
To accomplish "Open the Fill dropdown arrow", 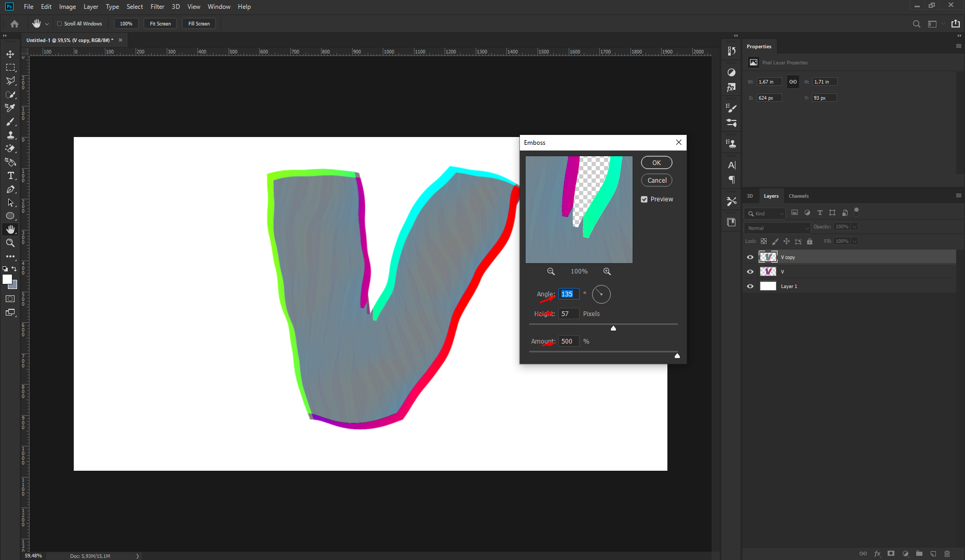I will tap(855, 241).
